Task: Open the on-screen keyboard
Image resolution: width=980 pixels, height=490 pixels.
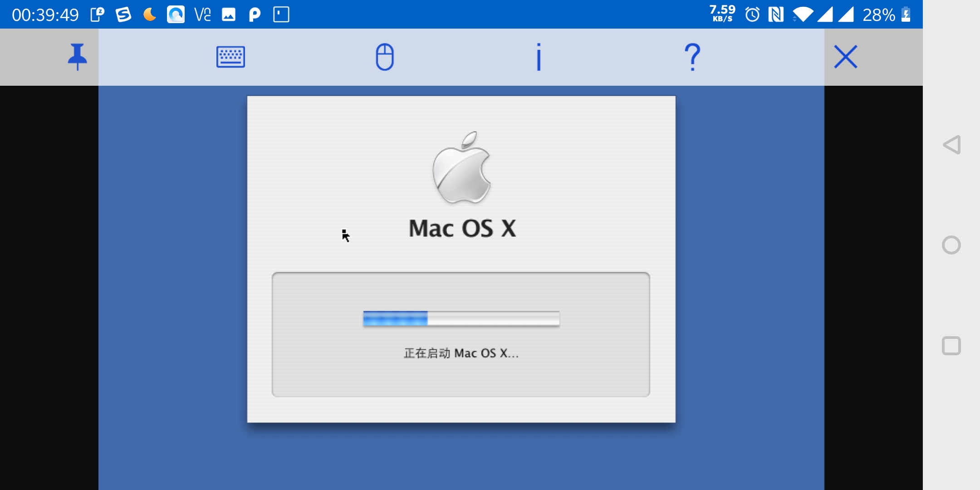Action: pyautogui.click(x=230, y=57)
